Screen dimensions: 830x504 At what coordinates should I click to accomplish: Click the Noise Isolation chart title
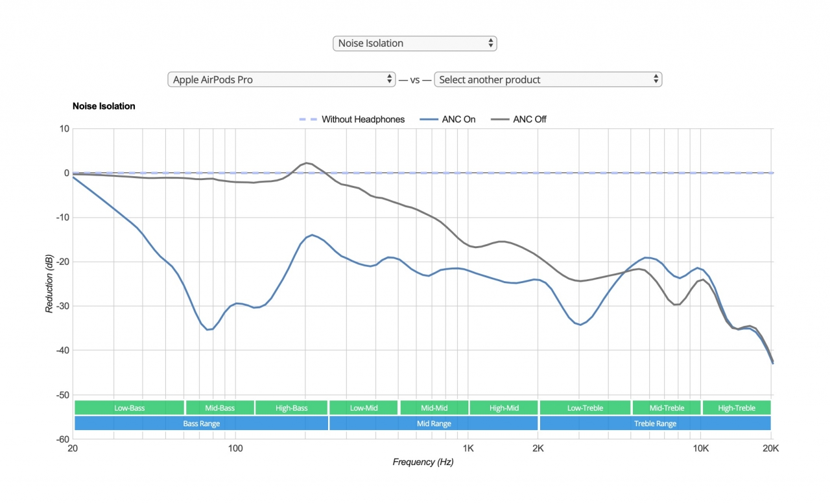click(x=104, y=106)
